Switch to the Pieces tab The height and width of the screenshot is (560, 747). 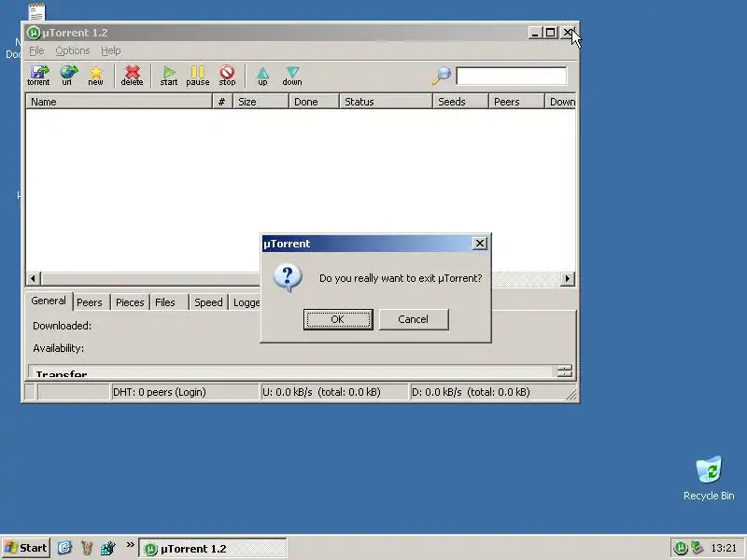coord(130,302)
